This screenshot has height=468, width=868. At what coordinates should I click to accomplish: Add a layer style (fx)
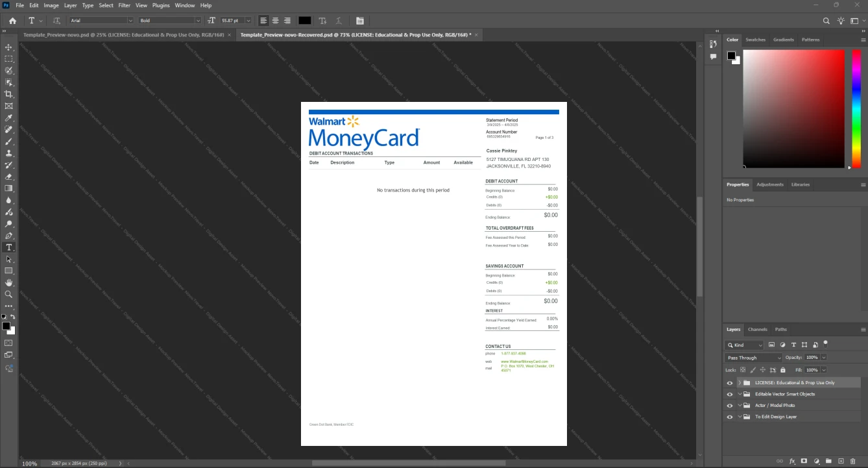click(x=792, y=461)
